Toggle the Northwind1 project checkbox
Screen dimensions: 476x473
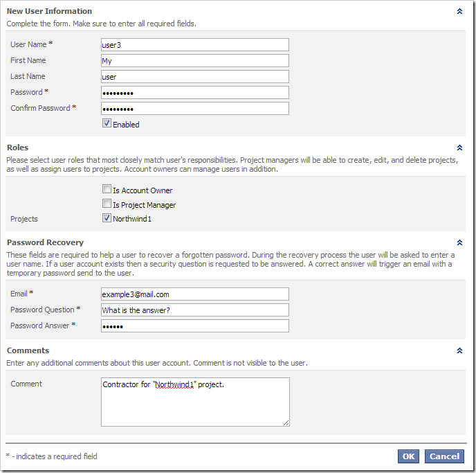(107, 219)
